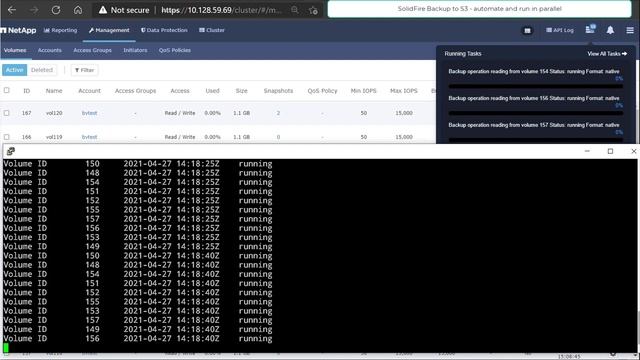
Task: Open the Data Protection menu
Action: tap(164, 30)
